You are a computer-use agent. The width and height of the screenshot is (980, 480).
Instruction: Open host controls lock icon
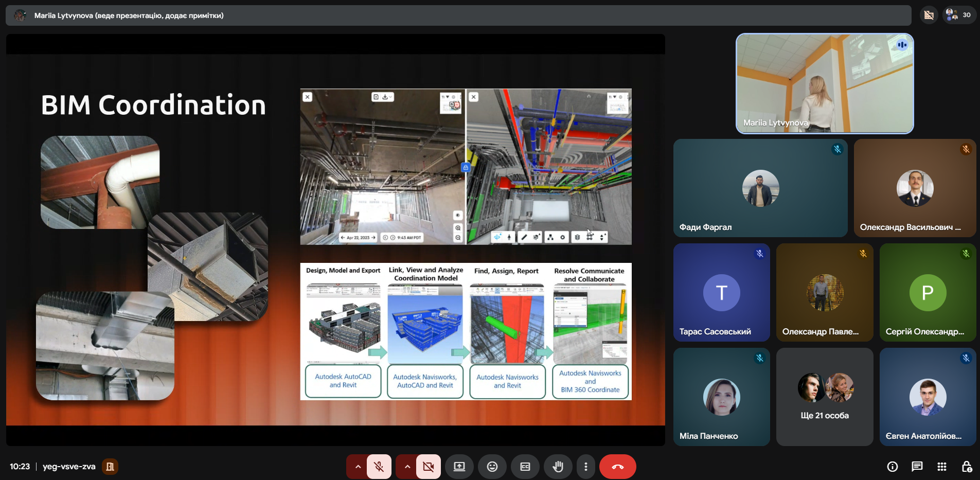[966, 467]
